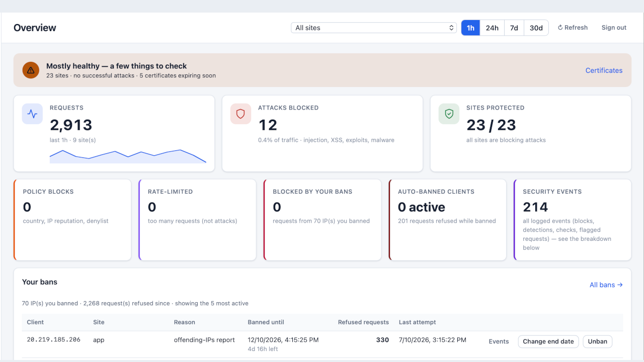Click the 23 / 23 sites value
Viewport: 644px width, 362px height.
click(491, 125)
